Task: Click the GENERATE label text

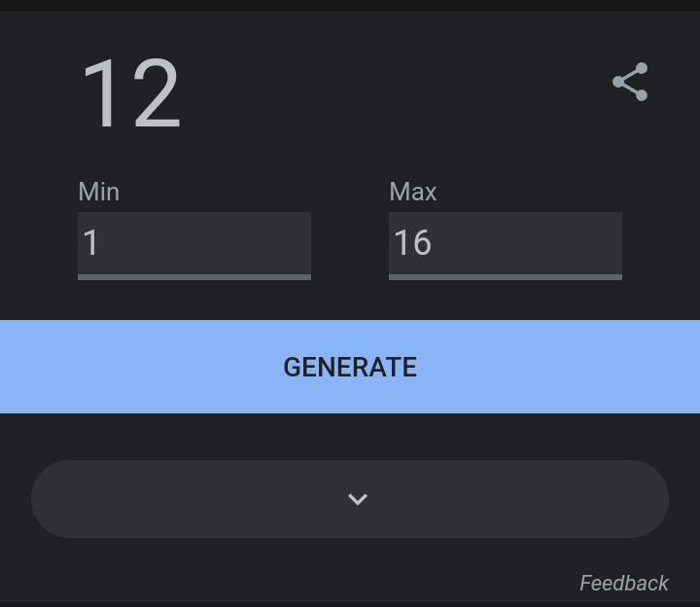Action: pyautogui.click(x=350, y=367)
